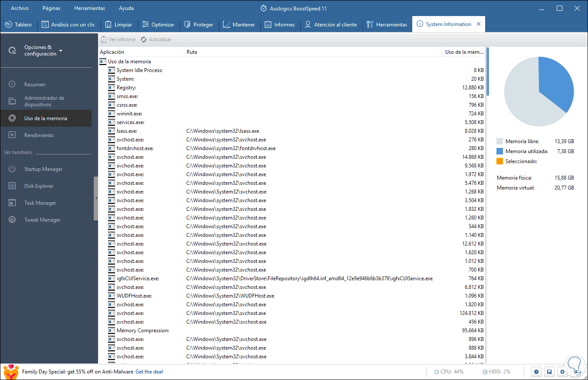Click the blue used-memory pie slice
Viewport: 588px width, 380px height.
click(x=557, y=85)
